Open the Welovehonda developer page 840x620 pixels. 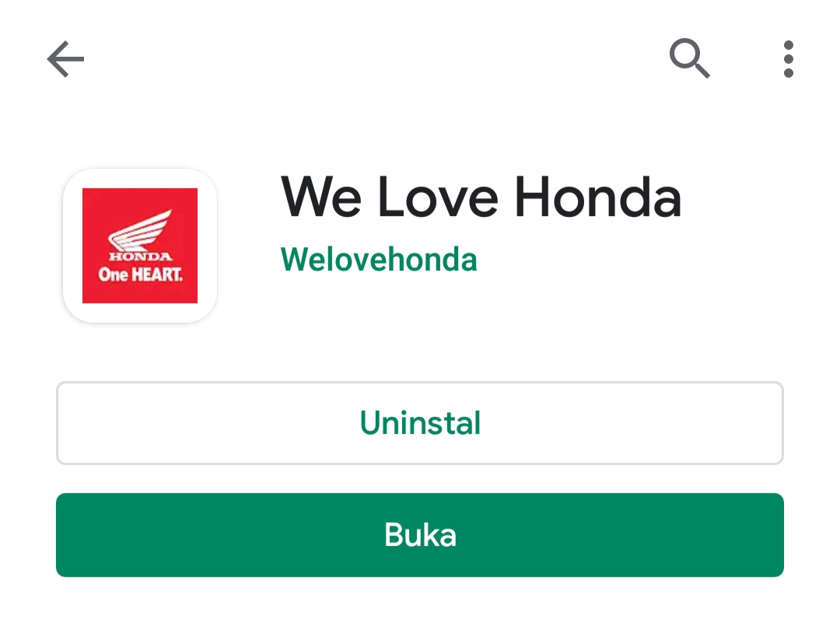[x=379, y=259]
